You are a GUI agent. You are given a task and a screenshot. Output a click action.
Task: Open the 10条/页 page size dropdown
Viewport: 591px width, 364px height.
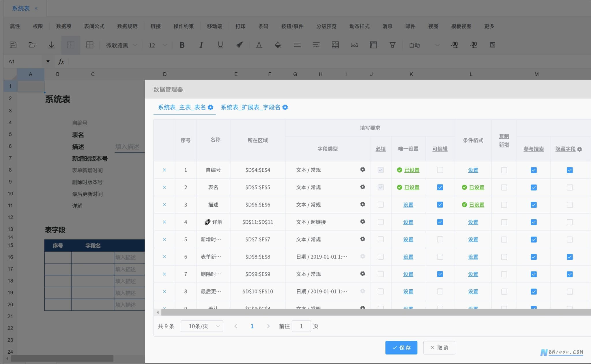pos(202,326)
